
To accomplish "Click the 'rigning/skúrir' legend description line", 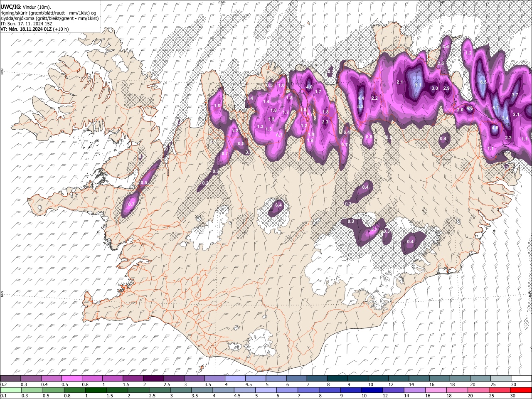I will pos(48,12).
